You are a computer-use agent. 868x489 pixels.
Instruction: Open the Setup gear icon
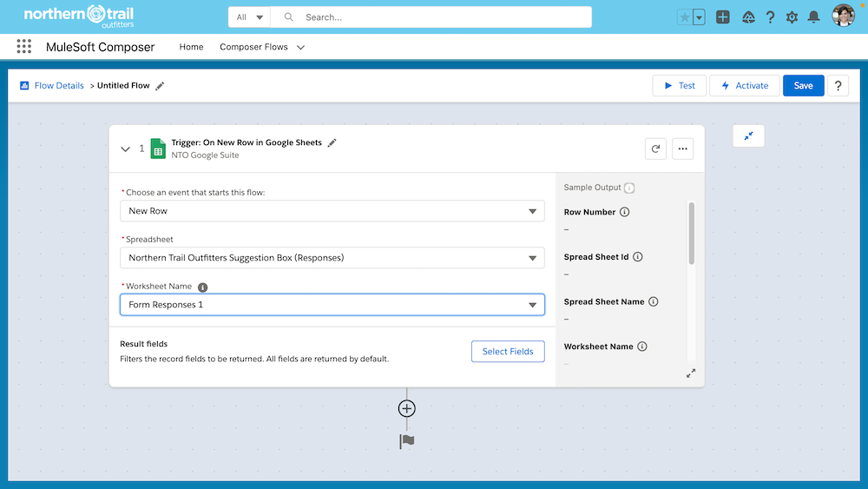pos(792,17)
